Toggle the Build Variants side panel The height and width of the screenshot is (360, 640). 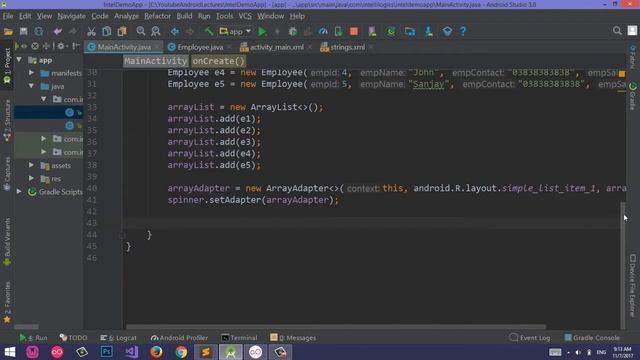click(x=7, y=242)
